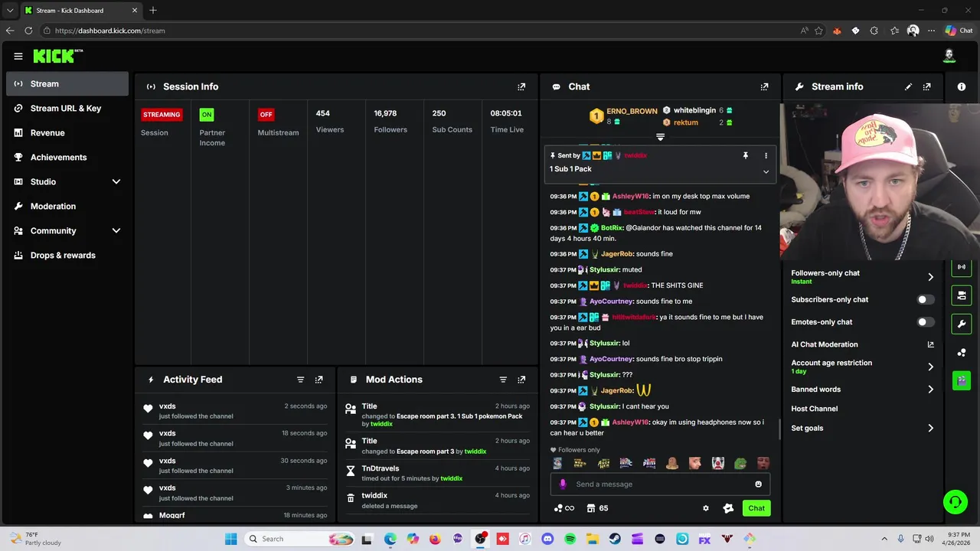
Task: Open the shop icon showing 65
Action: pos(597,508)
